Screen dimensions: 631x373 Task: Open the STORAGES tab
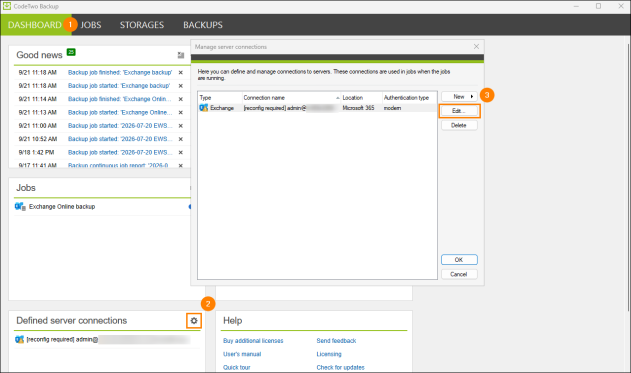pyautogui.click(x=142, y=25)
